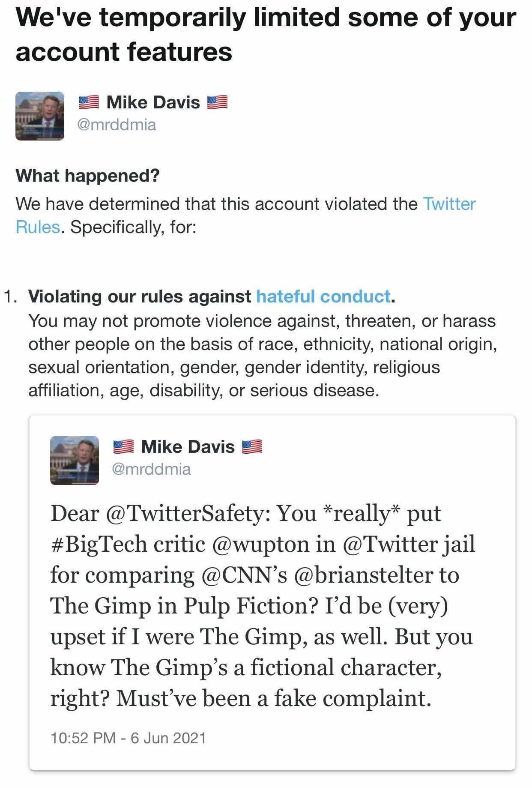Click Mike Davis name in quoted tweet
The width and height of the screenshot is (532, 790).
[188, 447]
